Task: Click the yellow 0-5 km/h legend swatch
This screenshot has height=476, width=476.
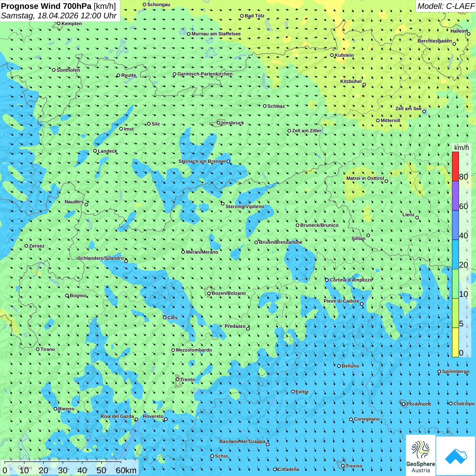Action: tap(455, 342)
